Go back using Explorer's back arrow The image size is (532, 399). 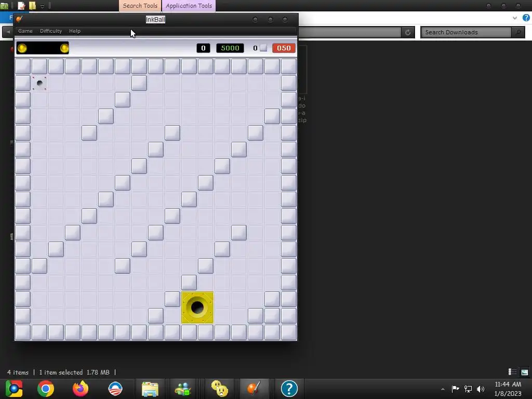coord(8,32)
